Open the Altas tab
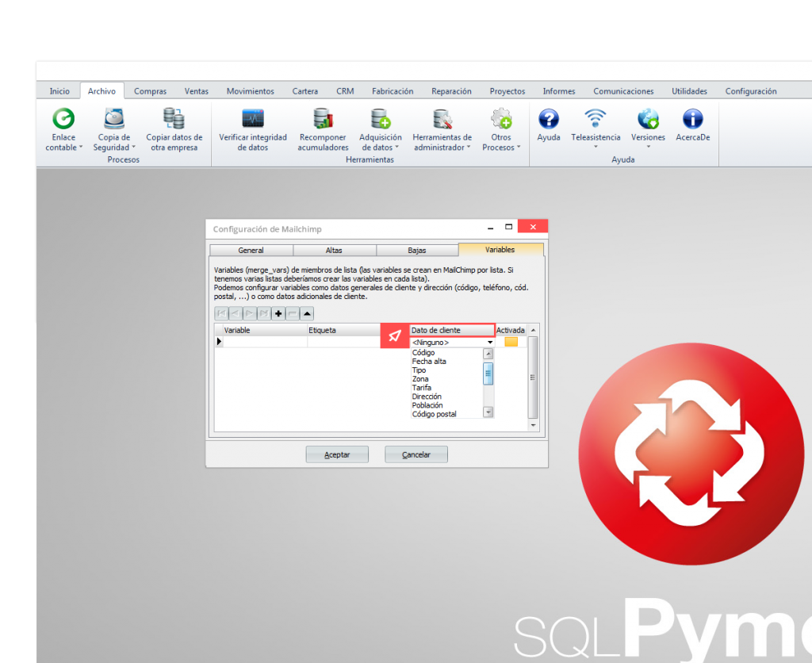Screen dimensions: 812x663 [334, 250]
